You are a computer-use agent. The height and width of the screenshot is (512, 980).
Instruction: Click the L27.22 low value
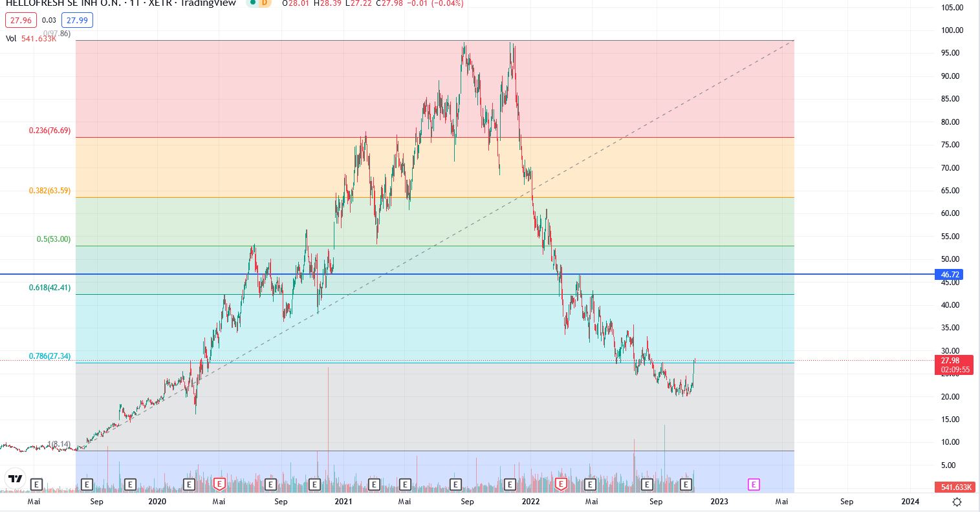[358, 3]
